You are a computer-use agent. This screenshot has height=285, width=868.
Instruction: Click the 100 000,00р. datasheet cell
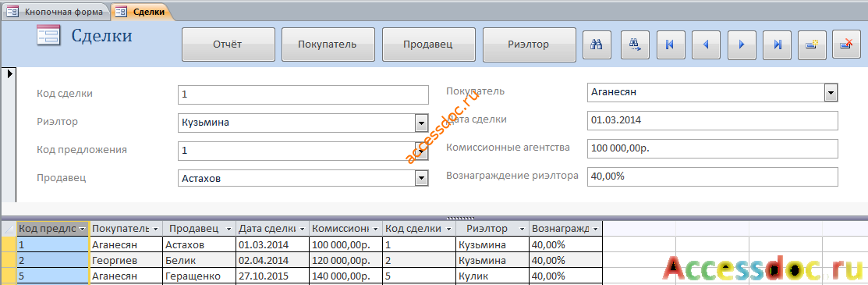(x=346, y=244)
